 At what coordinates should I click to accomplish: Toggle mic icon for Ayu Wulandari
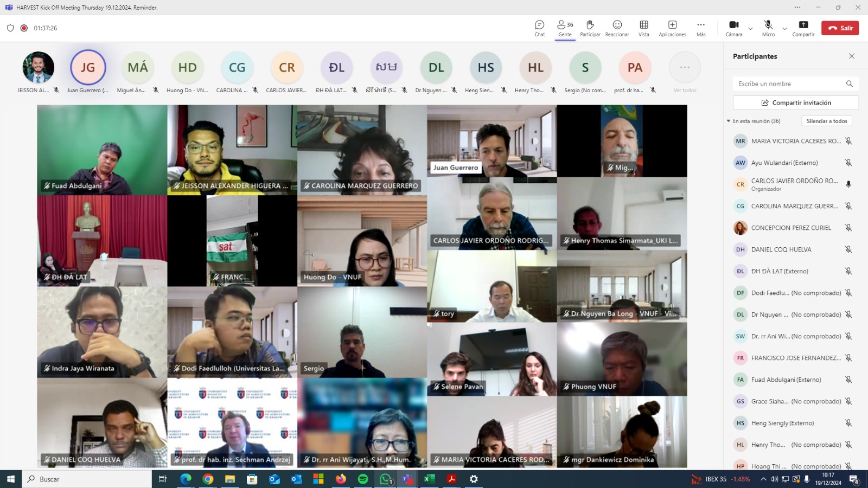click(848, 163)
